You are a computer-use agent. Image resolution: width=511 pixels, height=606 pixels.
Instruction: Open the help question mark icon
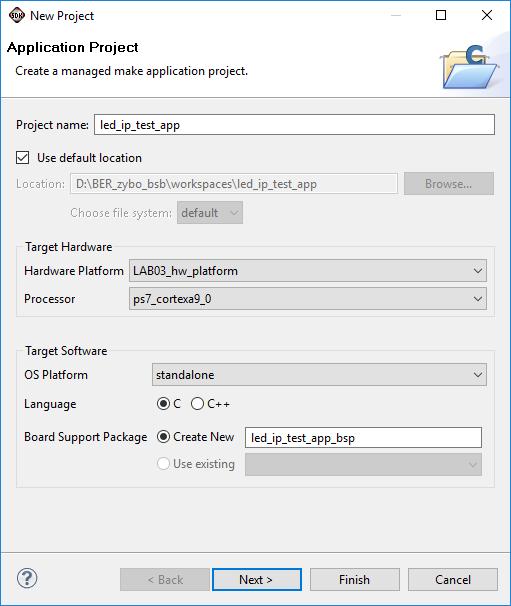[x=27, y=579]
